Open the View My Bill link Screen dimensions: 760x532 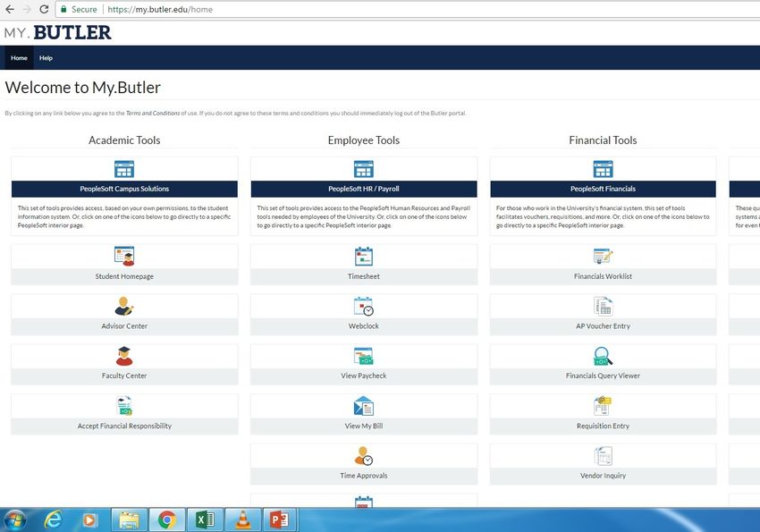[x=364, y=426]
